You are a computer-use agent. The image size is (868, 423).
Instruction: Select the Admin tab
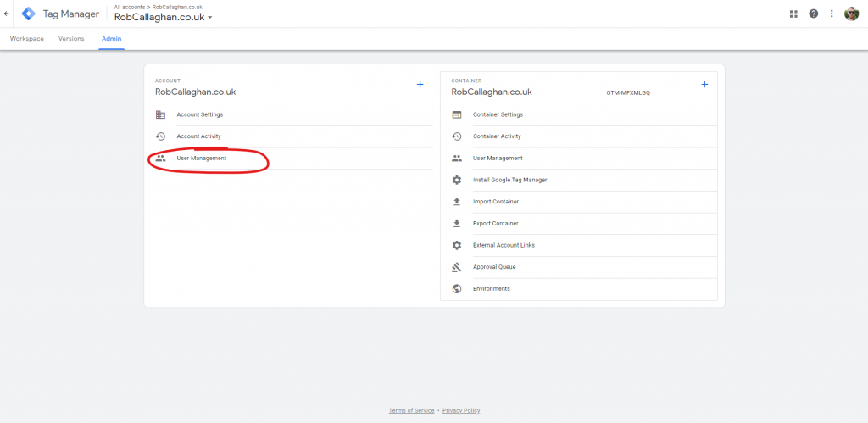[x=112, y=39]
